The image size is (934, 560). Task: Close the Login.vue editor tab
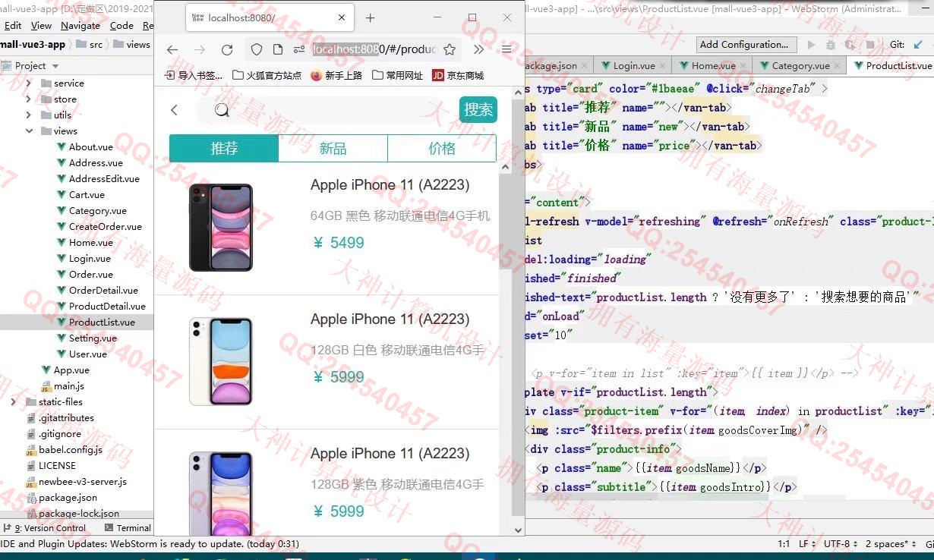(663, 66)
